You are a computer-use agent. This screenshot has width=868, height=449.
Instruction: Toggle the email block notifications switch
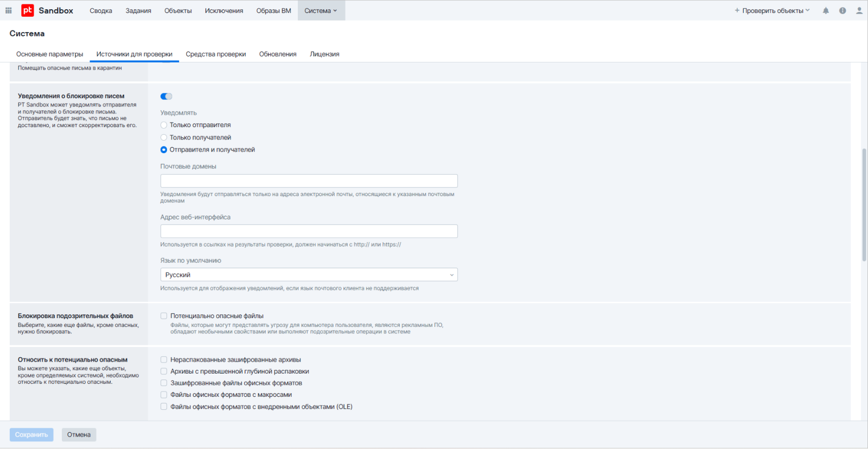click(166, 96)
